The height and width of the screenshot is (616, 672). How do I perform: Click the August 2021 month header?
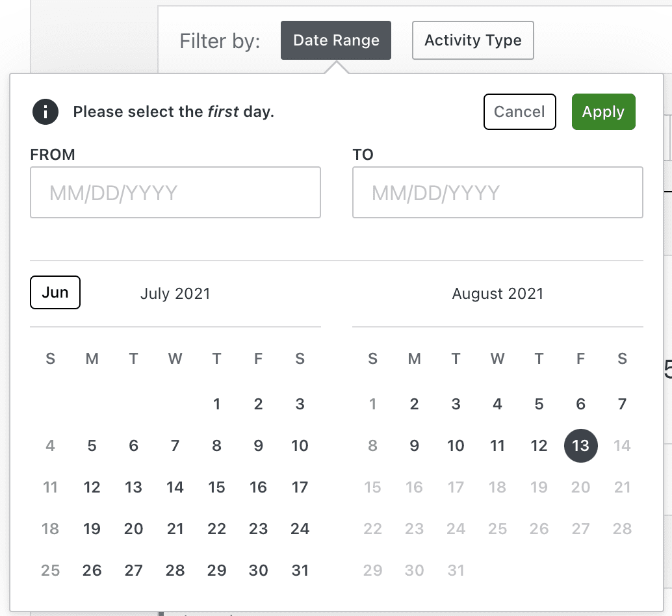[497, 294]
